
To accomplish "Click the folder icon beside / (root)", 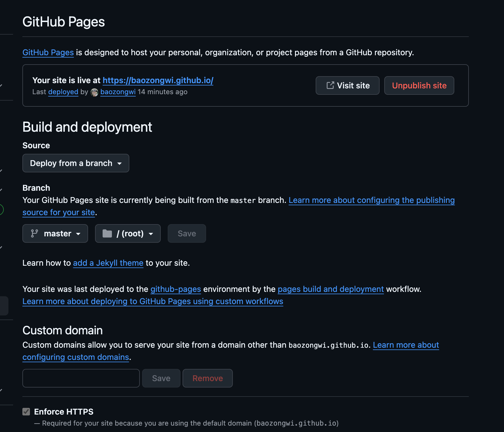I will click(x=107, y=233).
